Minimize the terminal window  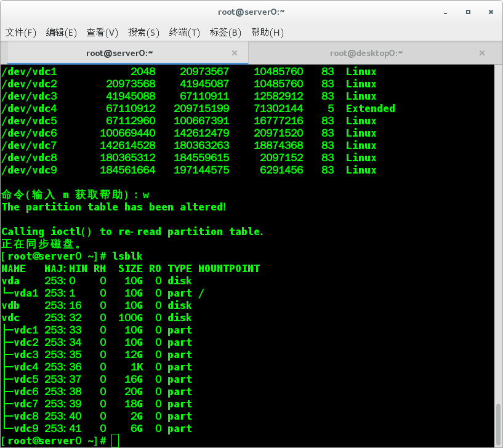click(x=445, y=12)
